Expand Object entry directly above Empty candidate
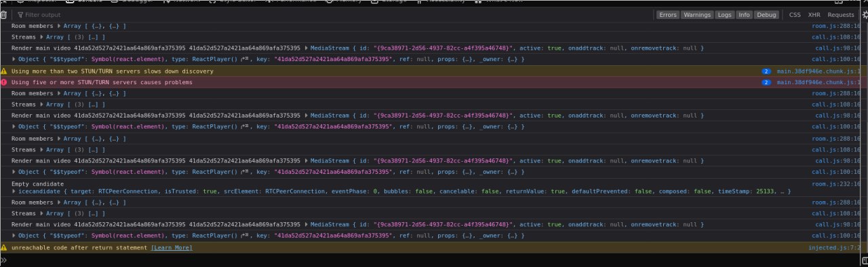Image resolution: width=868 pixels, height=267 pixels. pyautogui.click(x=14, y=173)
